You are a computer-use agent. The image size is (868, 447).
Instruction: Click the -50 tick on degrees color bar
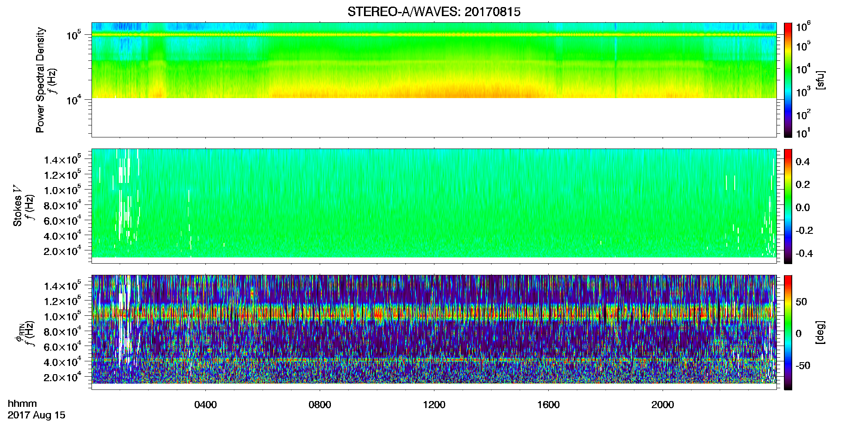pyautogui.click(x=803, y=365)
